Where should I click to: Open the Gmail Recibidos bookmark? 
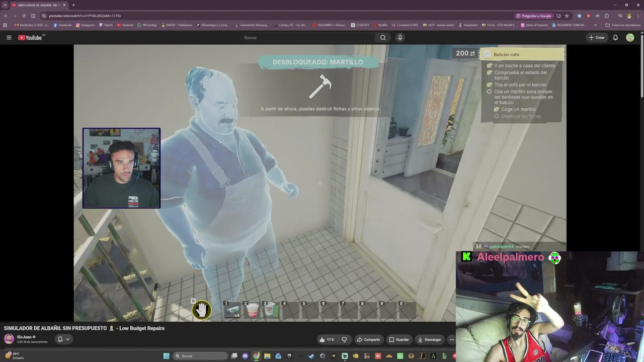32,25
